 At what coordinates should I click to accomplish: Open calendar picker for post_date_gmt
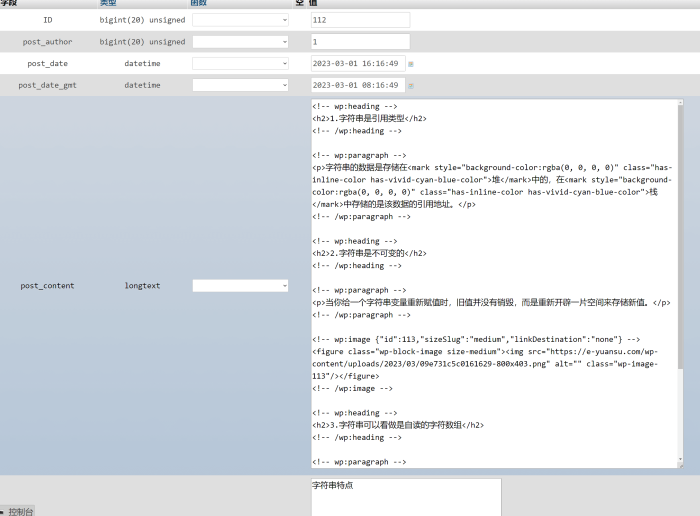click(411, 86)
